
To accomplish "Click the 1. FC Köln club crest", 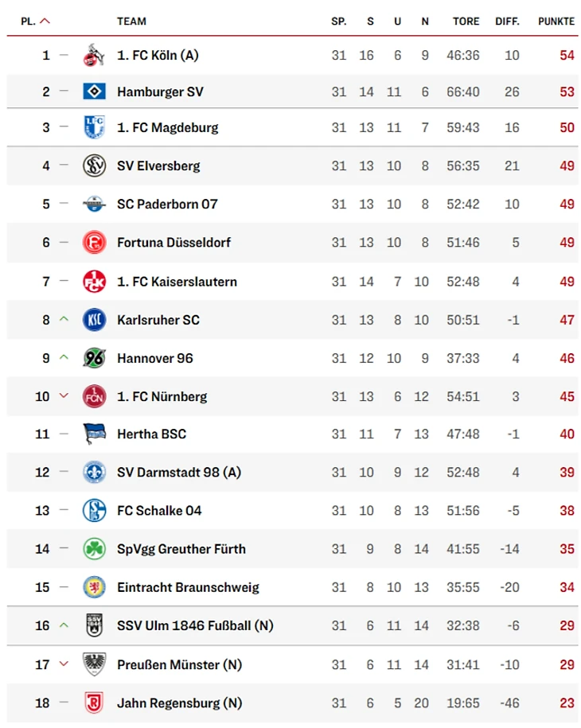I will (94, 56).
